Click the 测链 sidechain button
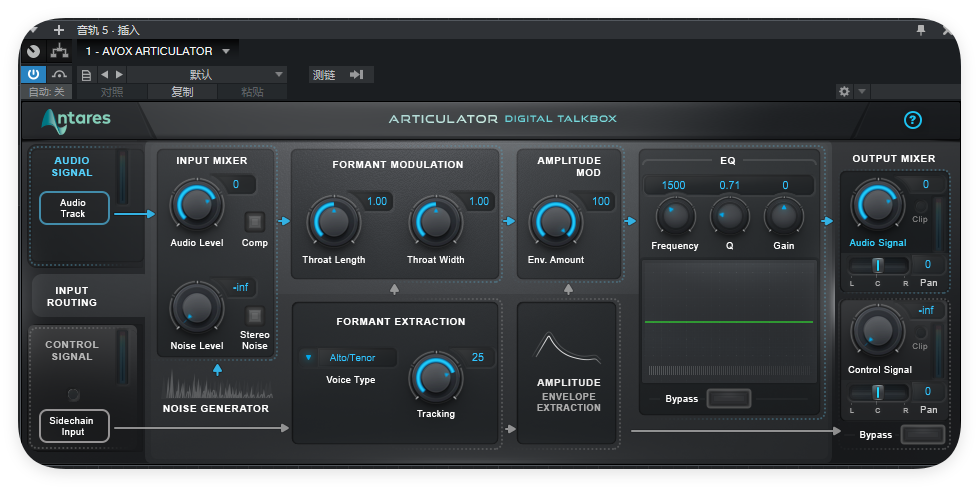This screenshot has height=487, width=979. coord(324,75)
